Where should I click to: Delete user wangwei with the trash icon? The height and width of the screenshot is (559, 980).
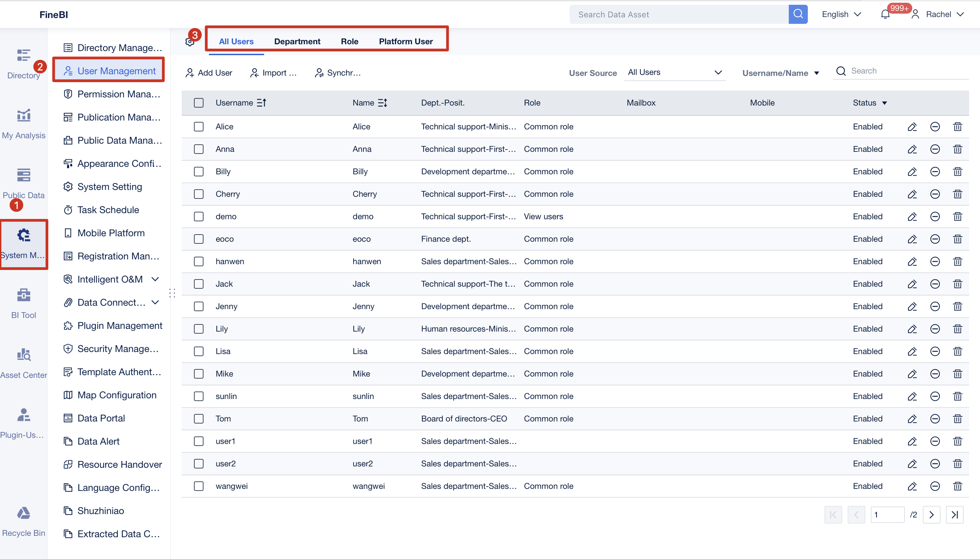[x=957, y=486]
